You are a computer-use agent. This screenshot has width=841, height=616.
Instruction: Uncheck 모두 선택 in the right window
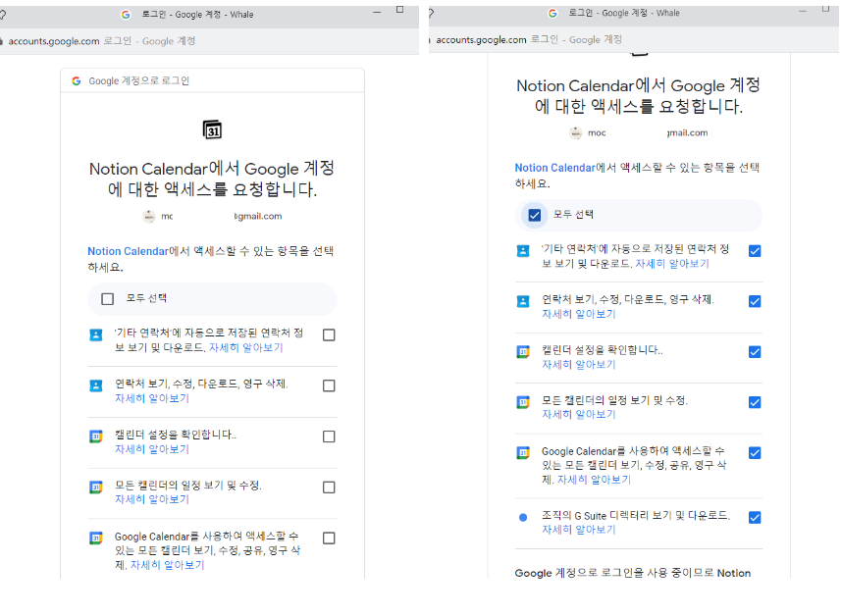click(x=534, y=215)
